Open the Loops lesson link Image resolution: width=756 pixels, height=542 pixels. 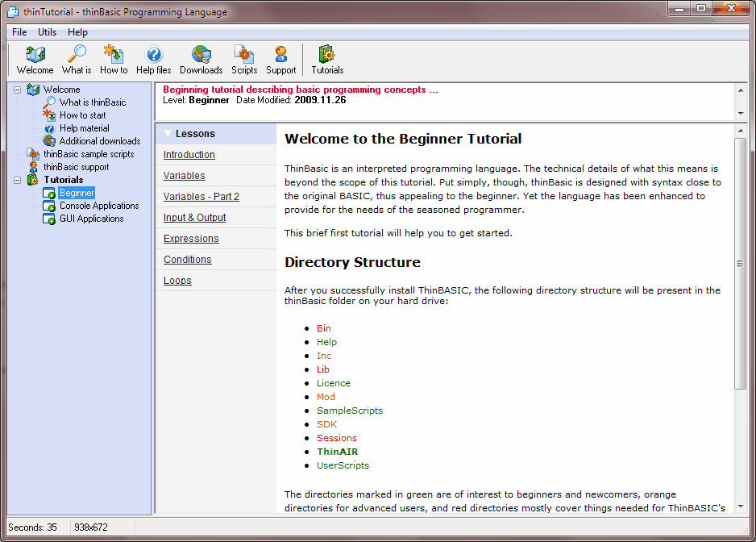[177, 281]
